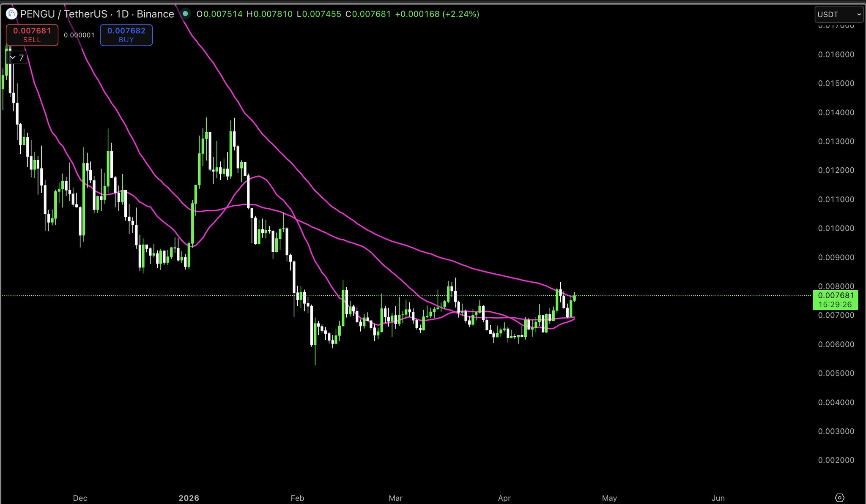The width and height of the screenshot is (866, 504).
Task: Open the USDT currency dropdown
Action: tap(839, 14)
